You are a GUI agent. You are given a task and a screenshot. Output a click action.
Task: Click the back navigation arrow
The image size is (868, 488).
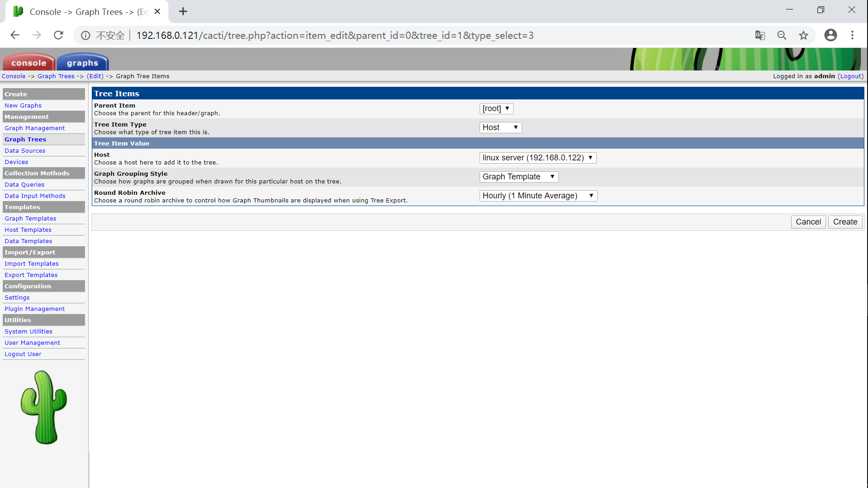(15, 35)
